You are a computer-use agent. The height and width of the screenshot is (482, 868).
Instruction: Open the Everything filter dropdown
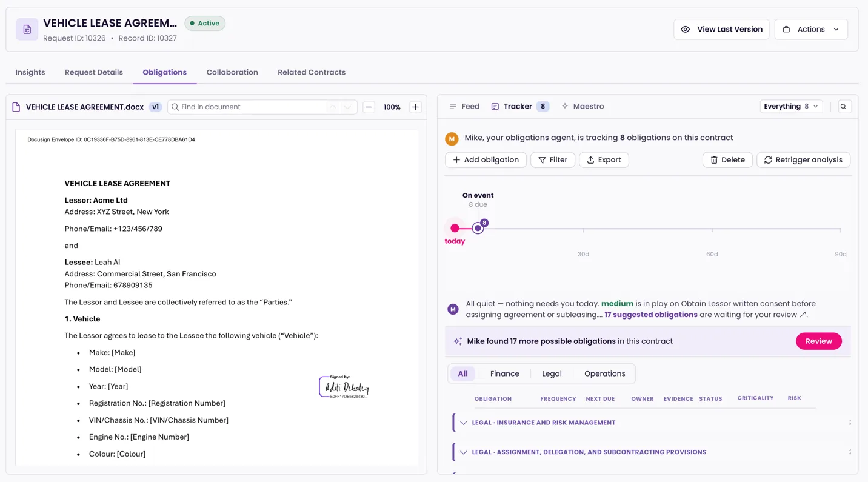tap(791, 106)
